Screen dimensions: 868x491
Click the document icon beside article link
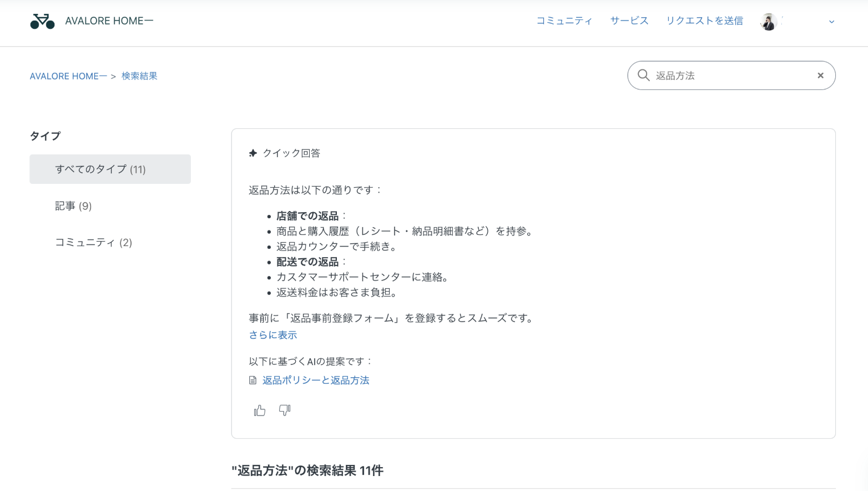[253, 380]
